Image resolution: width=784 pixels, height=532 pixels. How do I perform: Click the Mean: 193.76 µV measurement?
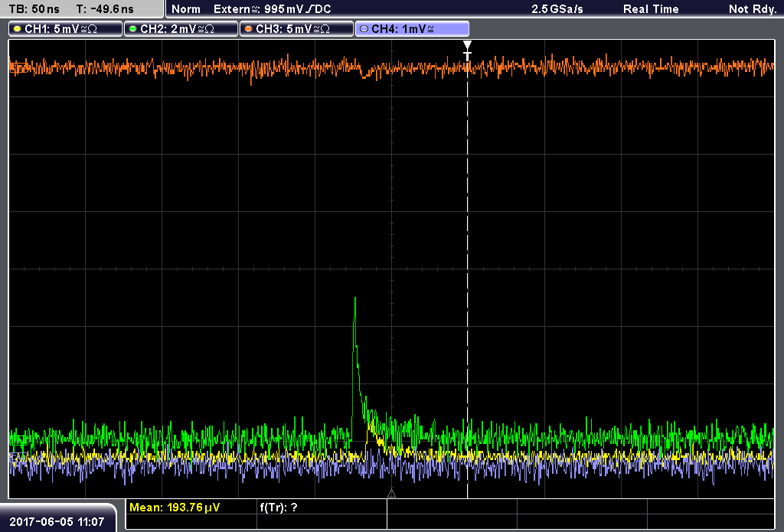point(175,508)
